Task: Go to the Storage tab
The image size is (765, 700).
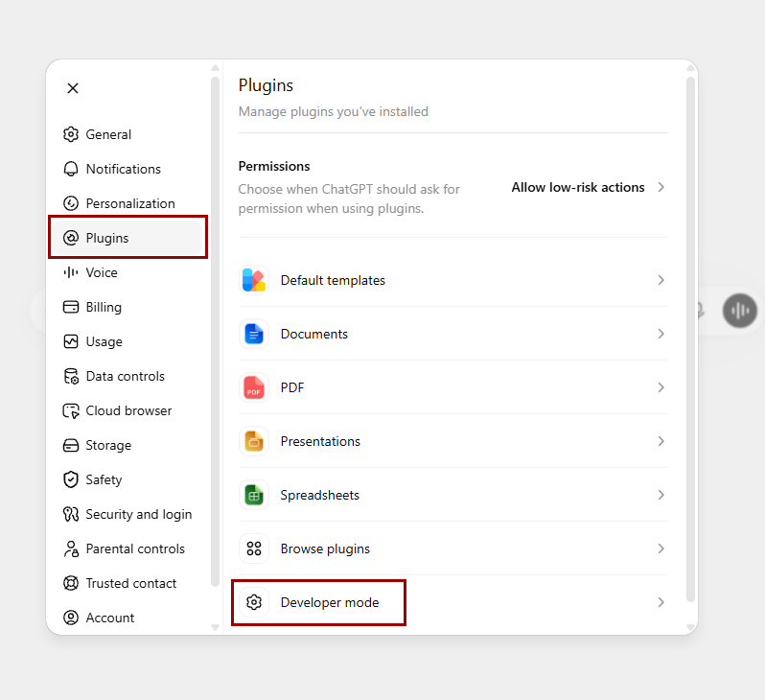Action: point(127,445)
